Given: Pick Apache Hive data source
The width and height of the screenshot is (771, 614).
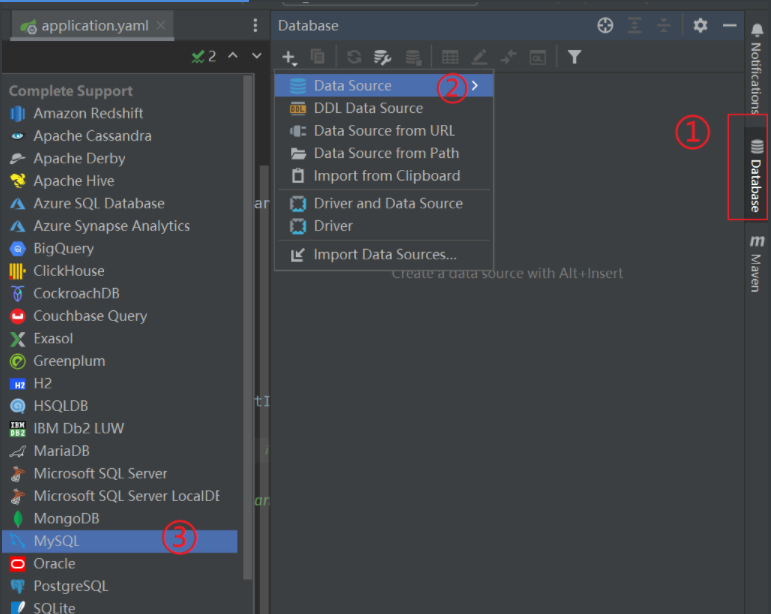Looking at the screenshot, I should coord(120,181).
